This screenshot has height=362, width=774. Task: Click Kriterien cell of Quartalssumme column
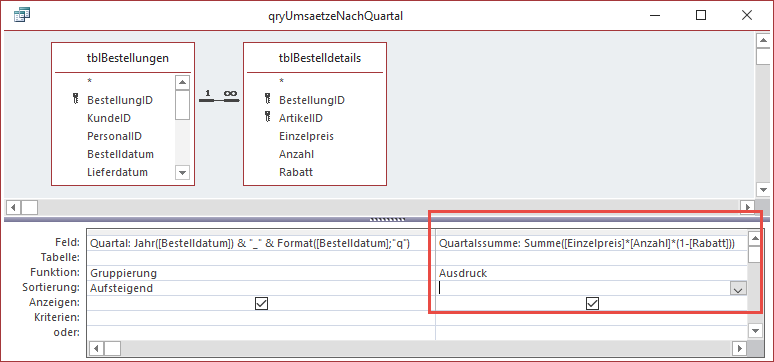[591, 318]
